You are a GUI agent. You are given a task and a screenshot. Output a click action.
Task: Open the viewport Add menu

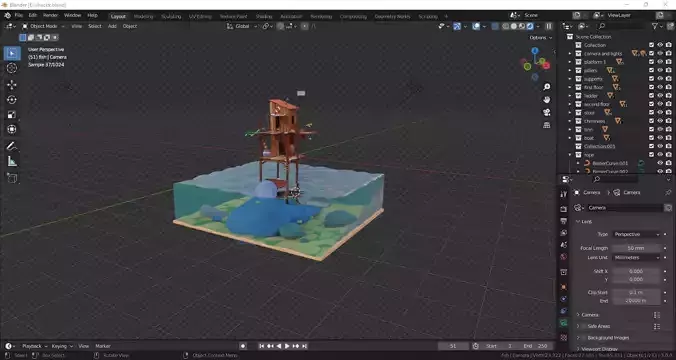click(x=112, y=26)
